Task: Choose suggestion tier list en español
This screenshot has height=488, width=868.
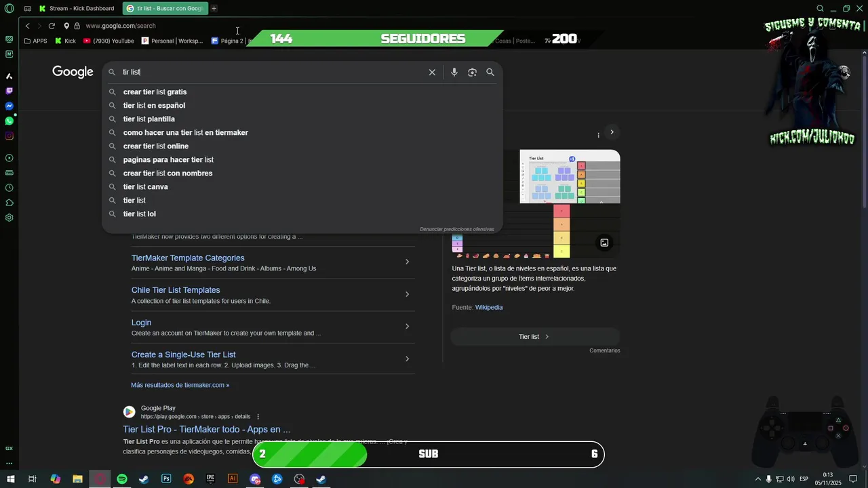Action: pyautogui.click(x=154, y=106)
